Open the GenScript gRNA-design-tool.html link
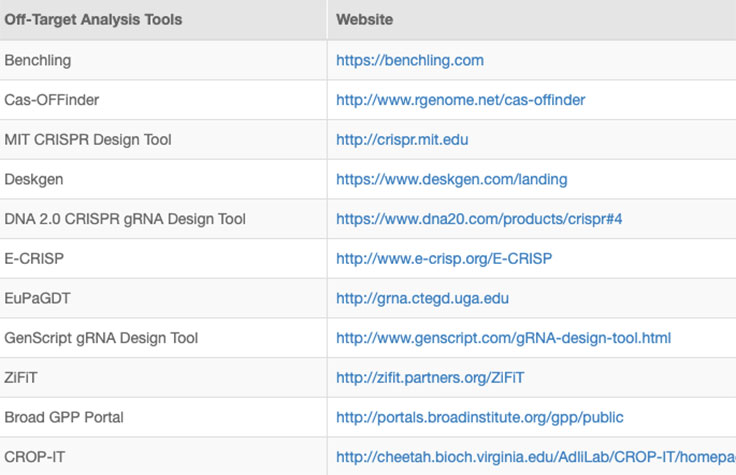Viewport: 736px width, 475px height. [x=503, y=338]
